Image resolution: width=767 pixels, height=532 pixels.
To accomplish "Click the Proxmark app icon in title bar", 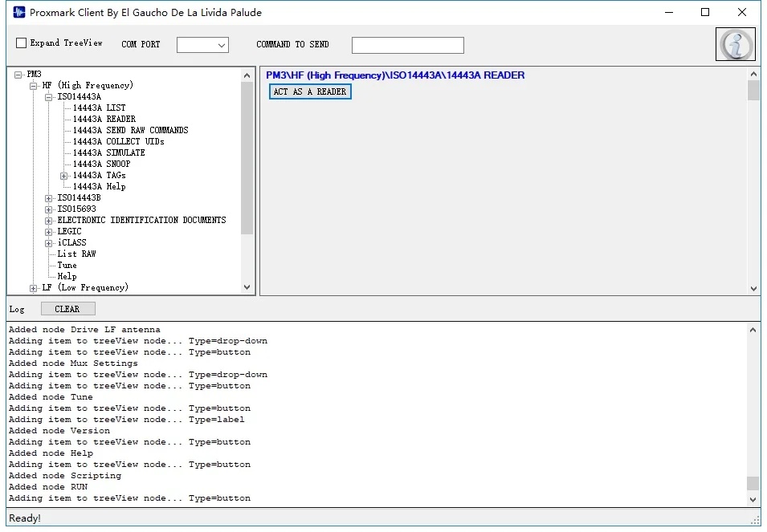I will click(19, 12).
